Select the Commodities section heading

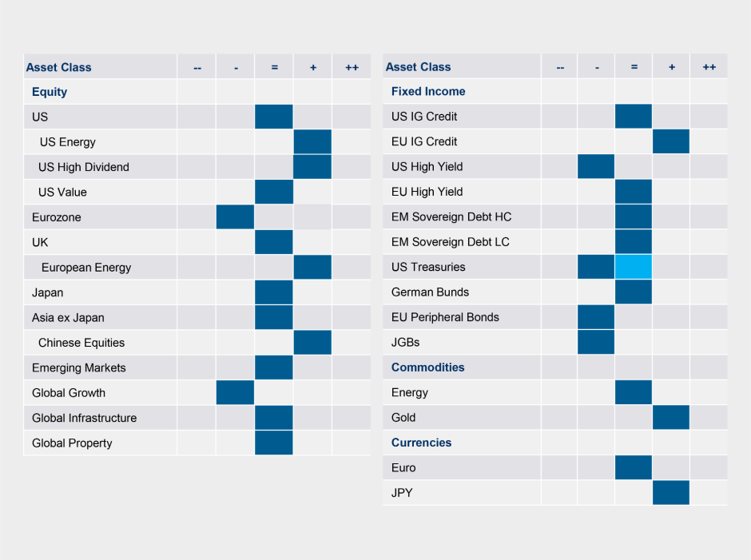coord(427,367)
